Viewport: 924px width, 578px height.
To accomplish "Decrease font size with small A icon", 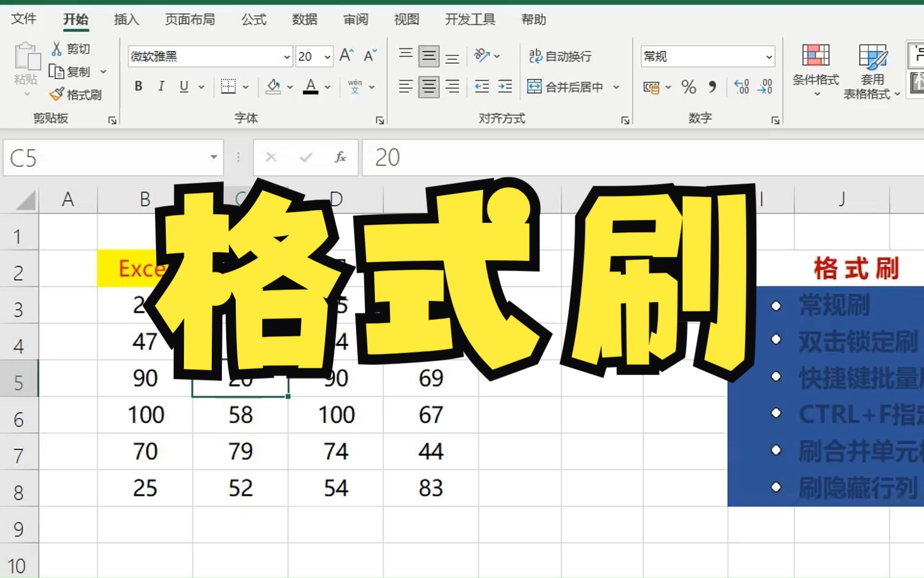I will (x=370, y=56).
